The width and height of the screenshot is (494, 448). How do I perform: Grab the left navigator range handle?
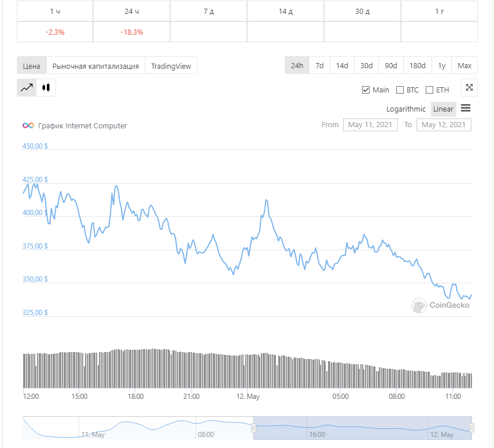coord(253,428)
